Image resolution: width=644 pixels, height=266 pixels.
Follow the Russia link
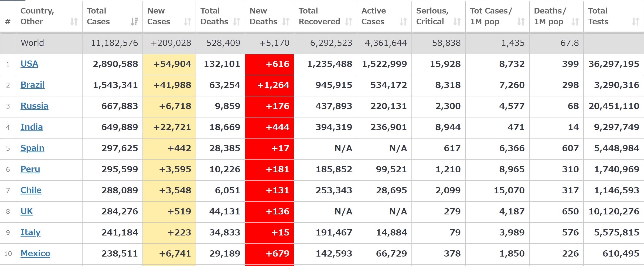pyautogui.click(x=34, y=106)
